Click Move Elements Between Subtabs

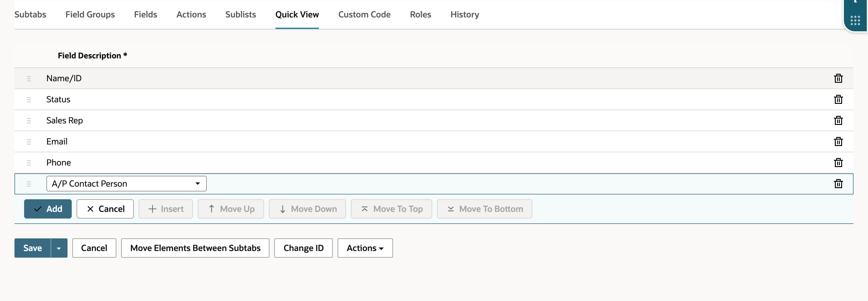pyautogui.click(x=195, y=248)
